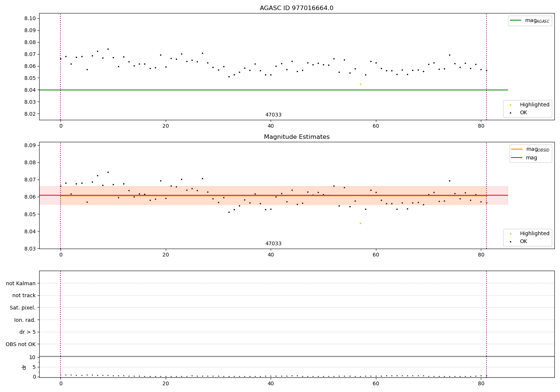
Task: Click the 'Magnitude Estimates' subplot title
Action: pyautogui.click(x=296, y=137)
